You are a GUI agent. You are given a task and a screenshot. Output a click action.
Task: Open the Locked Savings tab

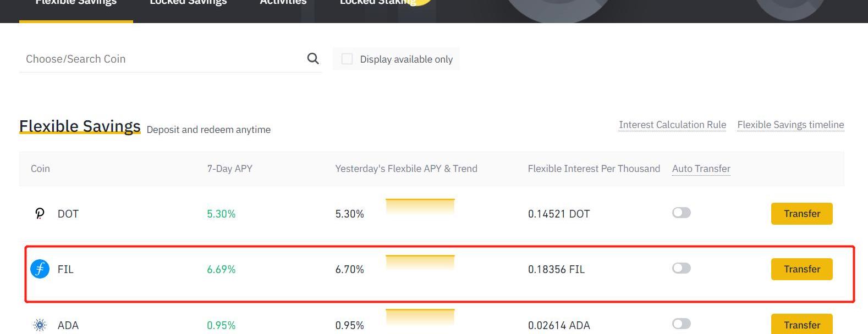pos(188,3)
